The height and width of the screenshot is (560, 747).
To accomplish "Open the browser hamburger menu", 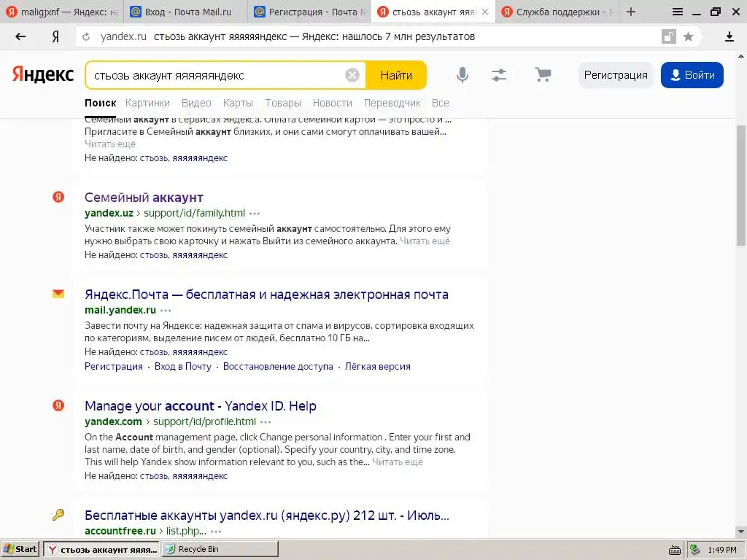I will [678, 12].
